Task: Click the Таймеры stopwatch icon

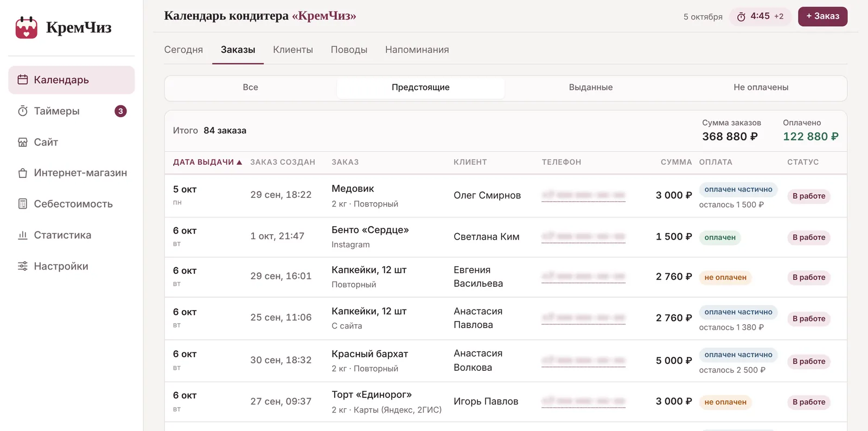Action: click(x=23, y=111)
